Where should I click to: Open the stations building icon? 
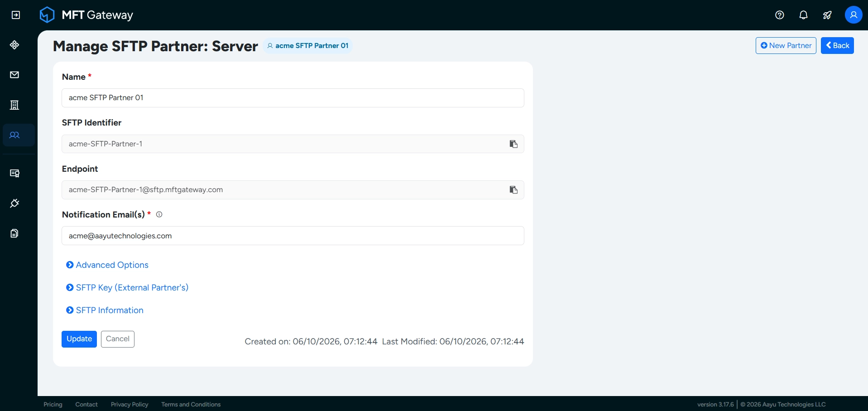(14, 105)
